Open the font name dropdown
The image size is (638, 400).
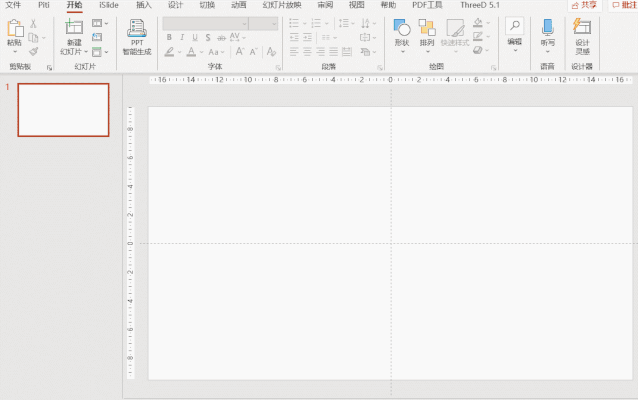[x=243, y=23]
